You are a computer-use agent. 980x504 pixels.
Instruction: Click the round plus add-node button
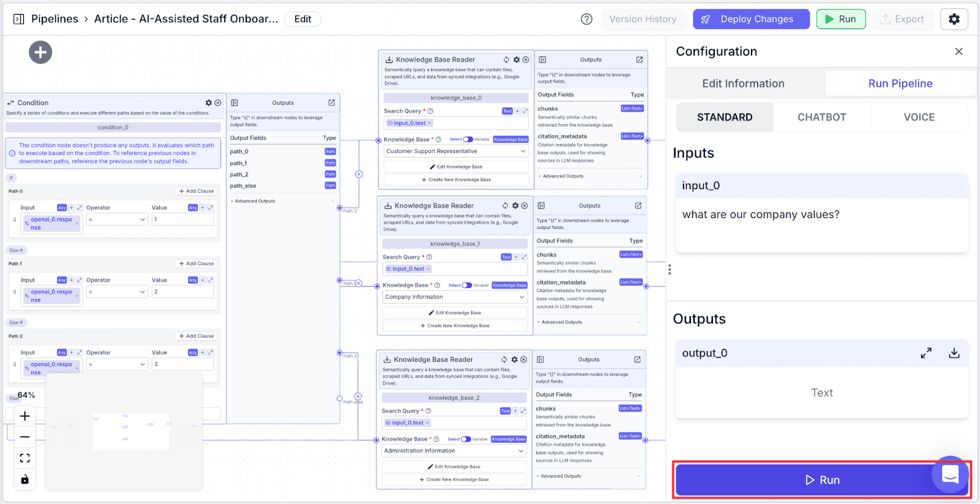click(x=40, y=52)
